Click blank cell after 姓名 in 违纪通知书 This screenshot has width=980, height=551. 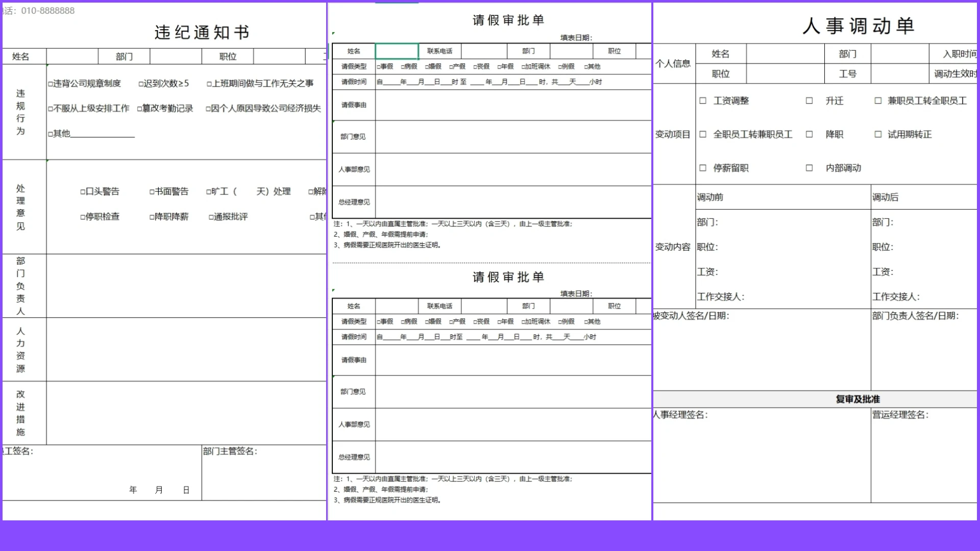coord(72,56)
